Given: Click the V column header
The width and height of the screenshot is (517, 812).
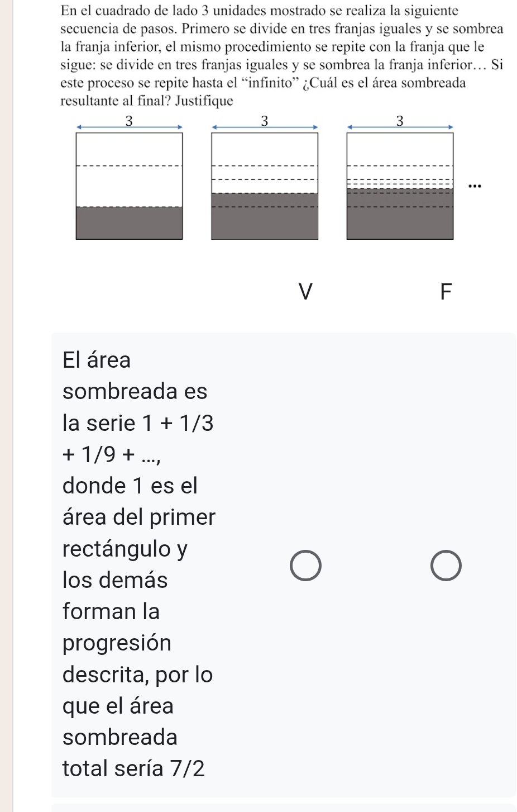Looking at the screenshot, I should (305, 292).
